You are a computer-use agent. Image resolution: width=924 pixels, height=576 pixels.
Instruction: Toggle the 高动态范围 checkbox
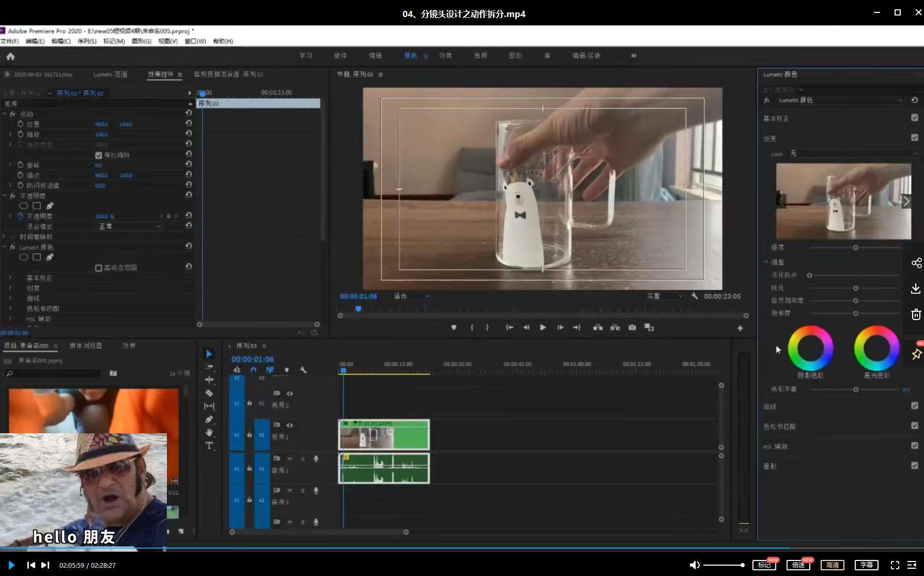[99, 268]
